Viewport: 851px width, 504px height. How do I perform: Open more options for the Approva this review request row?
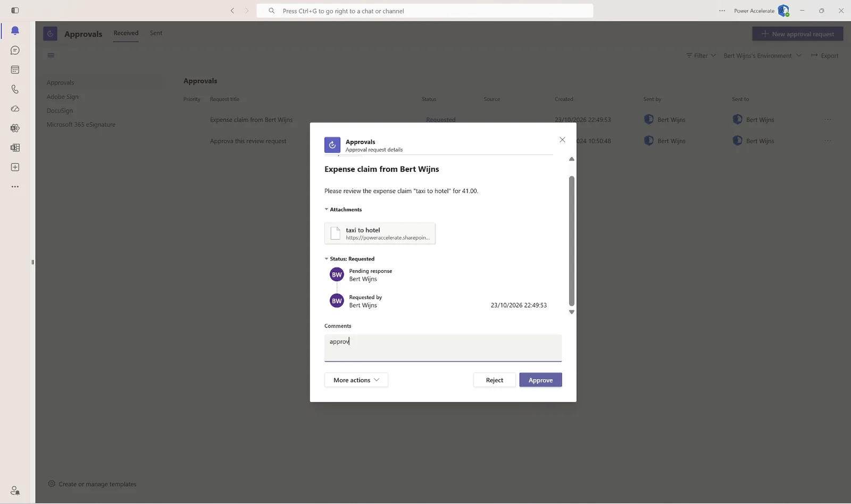tap(828, 141)
